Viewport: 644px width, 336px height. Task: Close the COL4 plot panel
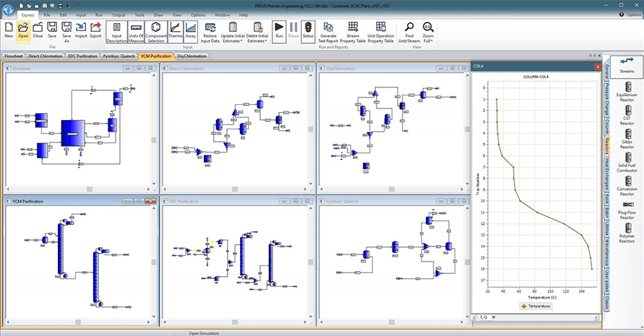tap(597, 66)
